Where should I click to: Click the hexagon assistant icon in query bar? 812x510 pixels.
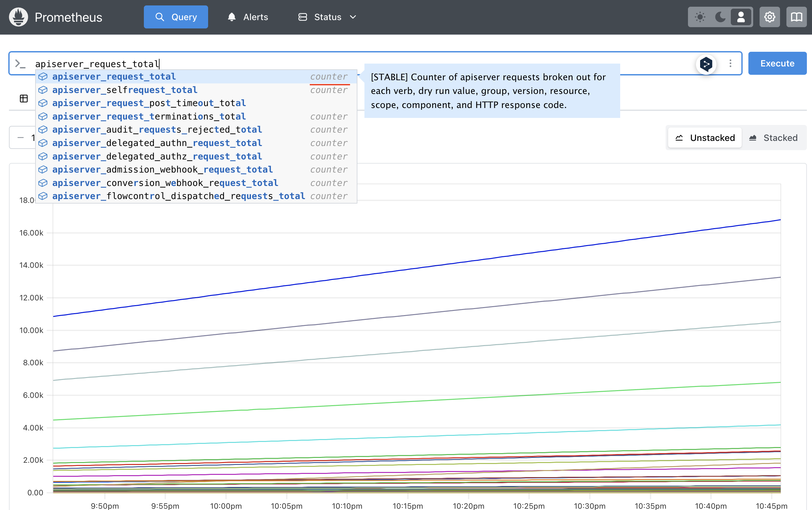pos(706,64)
